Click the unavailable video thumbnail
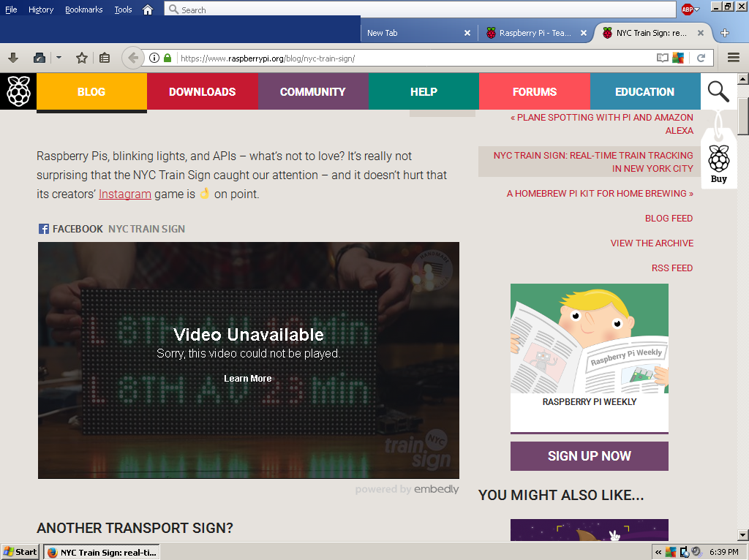The height and width of the screenshot is (560, 749). click(249, 360)
